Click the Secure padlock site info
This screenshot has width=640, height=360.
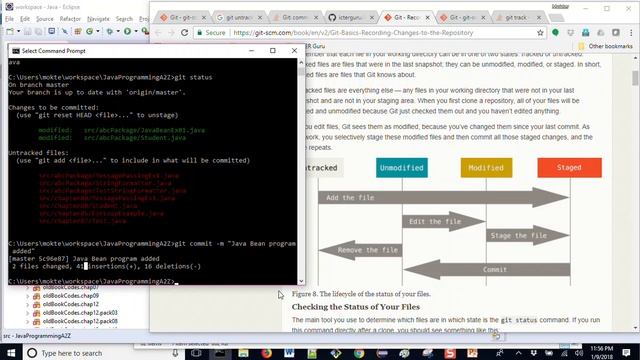[211, 33]
